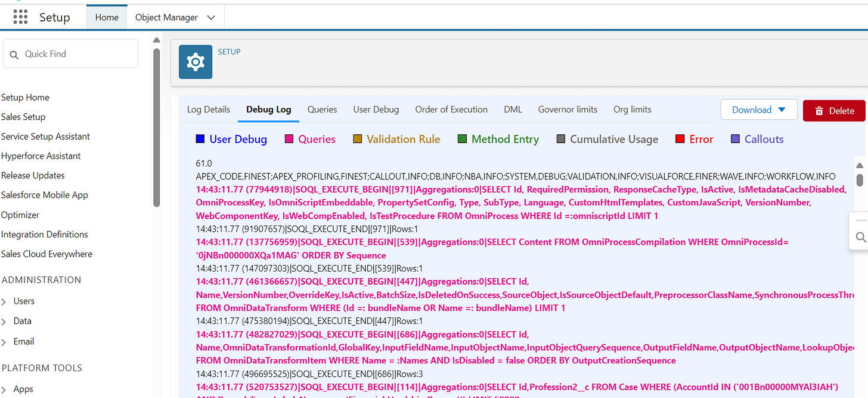This screenshot has height=398, width=868.
Task: Select the Debug Log tab
Action: point(269,110)
